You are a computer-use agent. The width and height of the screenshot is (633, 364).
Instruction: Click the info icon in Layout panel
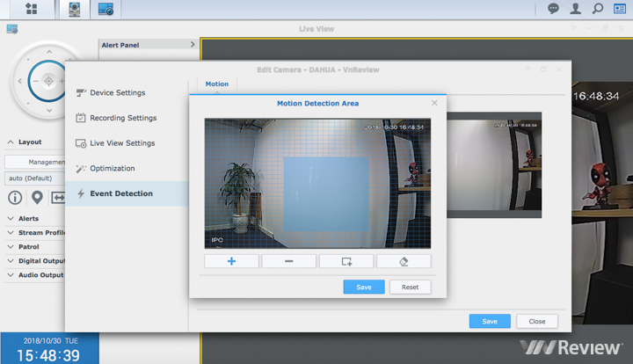point(15,197)
